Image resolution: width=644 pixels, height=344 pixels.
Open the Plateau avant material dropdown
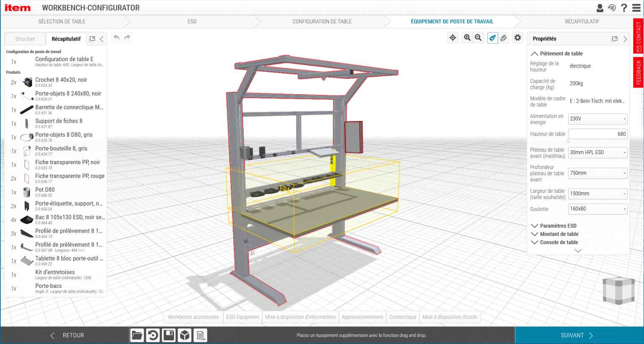(x=598, y=153)
